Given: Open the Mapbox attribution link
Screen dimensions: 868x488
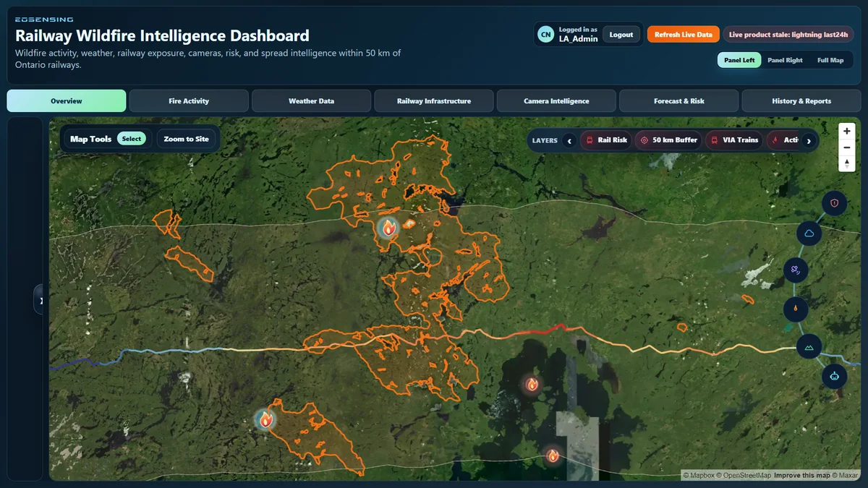Looking at the screenshot, I should [699, 475].
